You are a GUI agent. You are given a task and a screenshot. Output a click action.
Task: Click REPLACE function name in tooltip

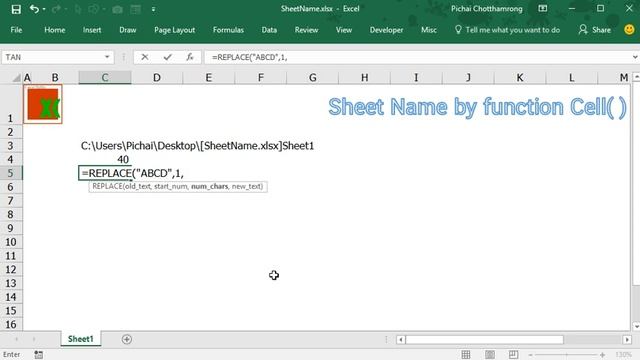click(x=107, y=187)
